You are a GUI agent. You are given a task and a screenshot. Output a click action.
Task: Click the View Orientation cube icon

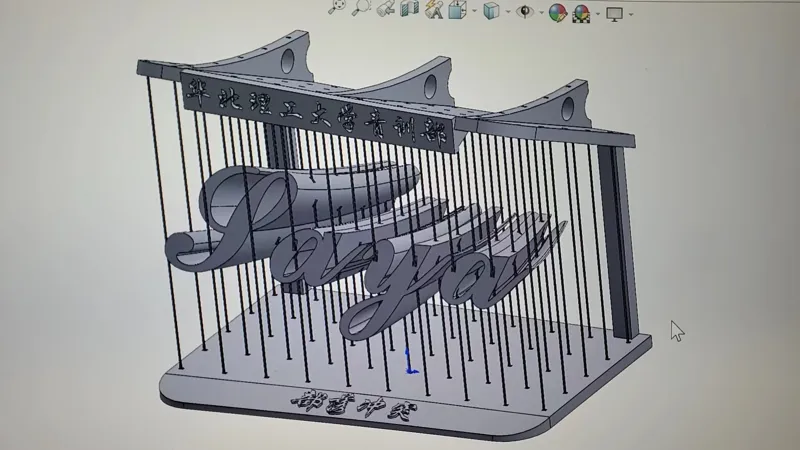tap(457, 10)
